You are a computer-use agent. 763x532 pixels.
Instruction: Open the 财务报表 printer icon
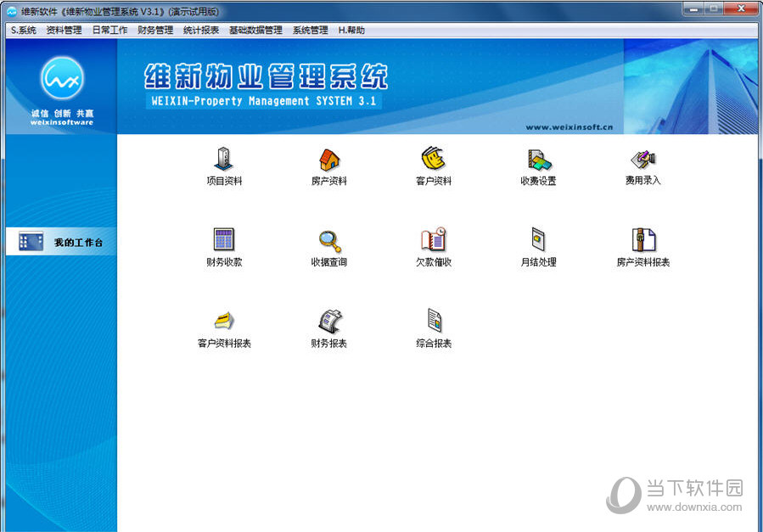(x=329, y=321)
